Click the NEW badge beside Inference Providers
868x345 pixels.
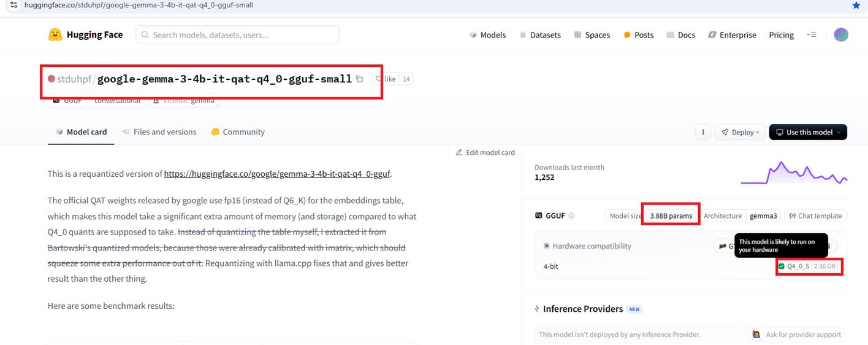tap(634, 309)
